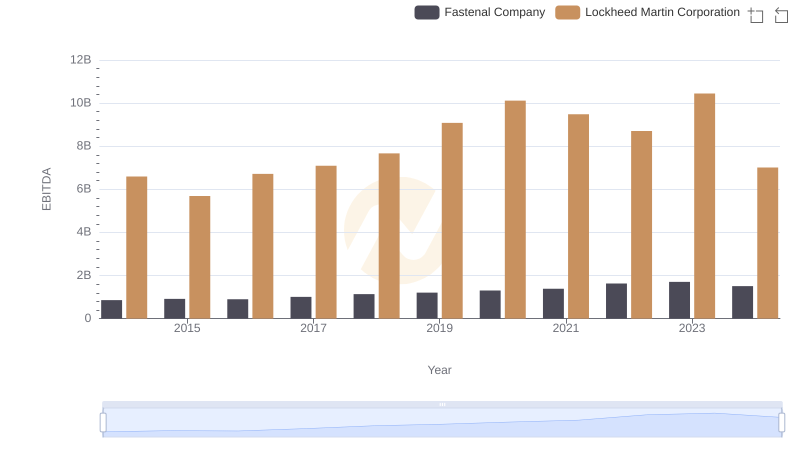Click the Fastenal bar for 2019

427,305
